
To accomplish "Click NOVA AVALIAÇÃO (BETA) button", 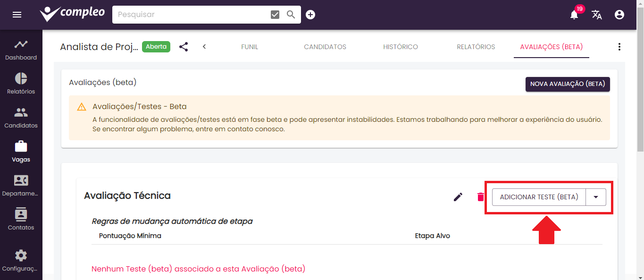I will tap(568, 84).
